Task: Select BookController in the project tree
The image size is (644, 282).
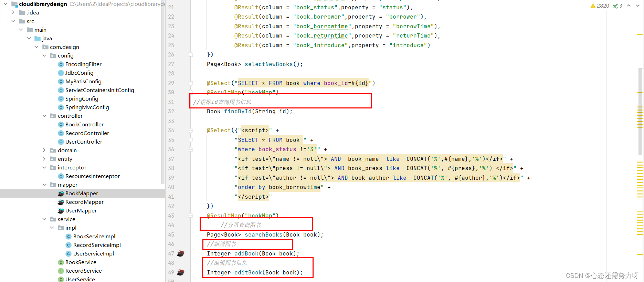Action: tap(84, 124)
